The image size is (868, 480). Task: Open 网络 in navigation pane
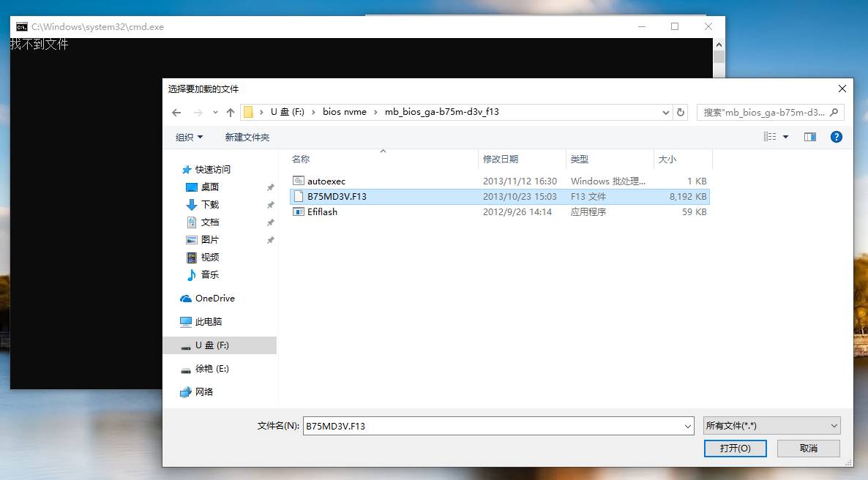(x=203, y=392)
